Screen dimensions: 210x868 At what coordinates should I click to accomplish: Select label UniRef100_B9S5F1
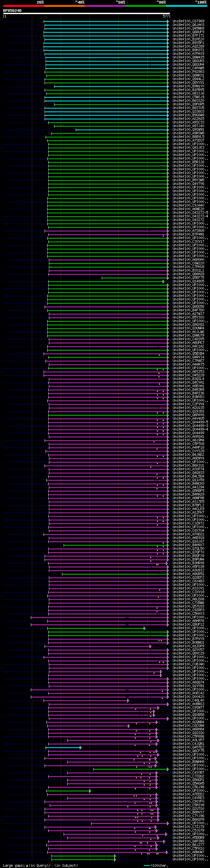coord(188,43)
